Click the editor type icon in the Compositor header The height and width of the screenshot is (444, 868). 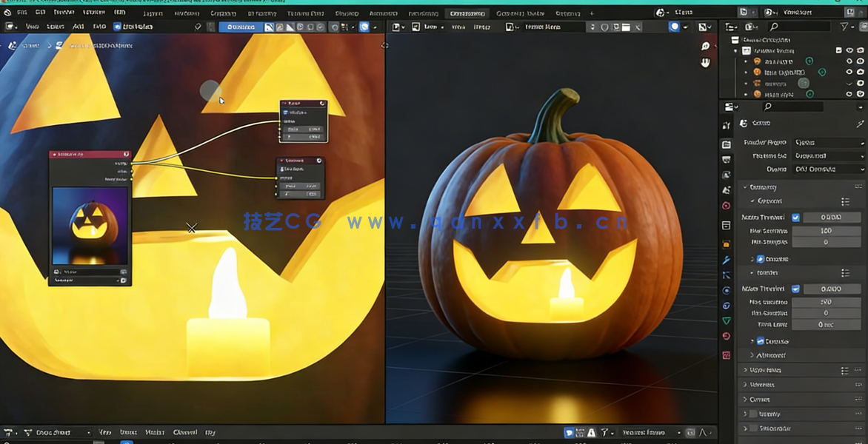pos(10,27)
